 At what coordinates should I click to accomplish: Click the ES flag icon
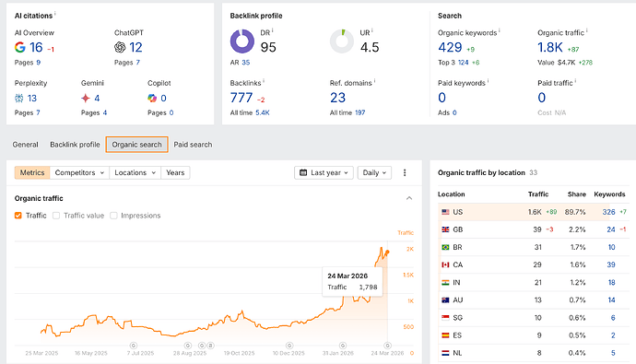(445, 335)
